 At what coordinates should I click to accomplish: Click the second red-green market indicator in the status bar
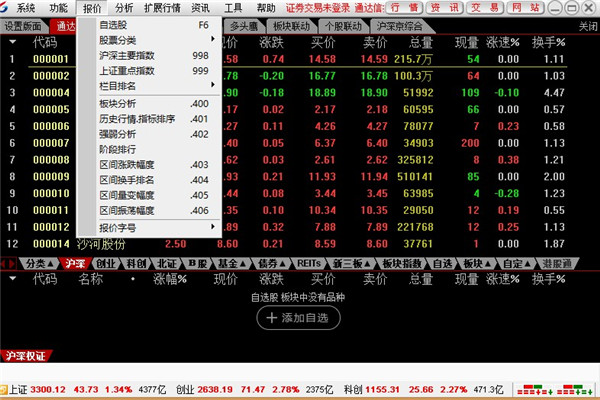point(575,390)
